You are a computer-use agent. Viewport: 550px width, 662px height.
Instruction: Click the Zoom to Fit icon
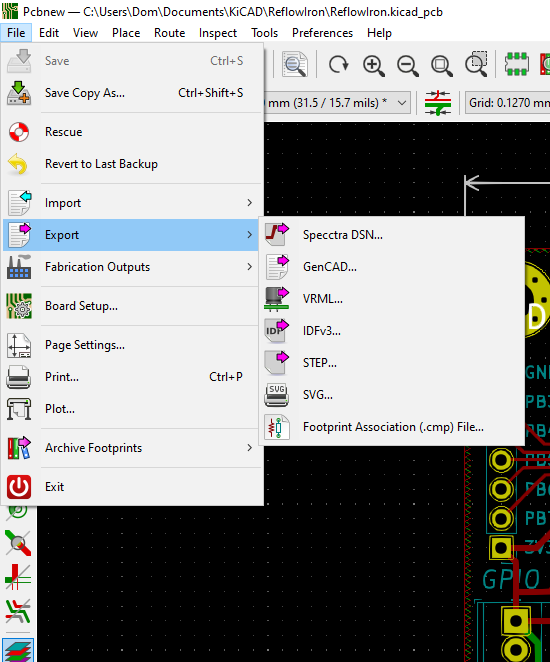(442, 65)
